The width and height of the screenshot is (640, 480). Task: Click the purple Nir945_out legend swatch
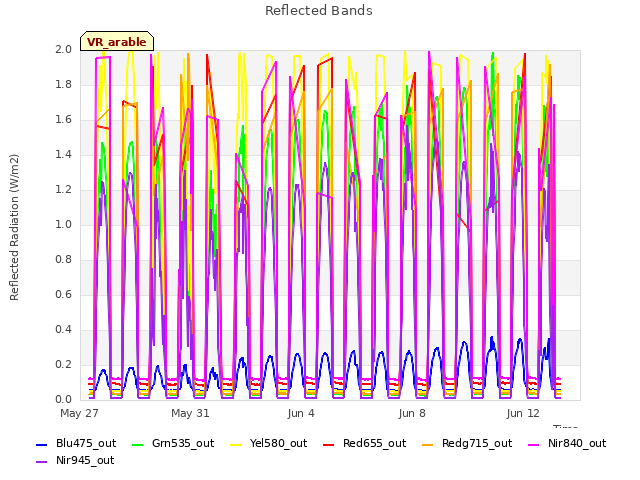point(42,462)
